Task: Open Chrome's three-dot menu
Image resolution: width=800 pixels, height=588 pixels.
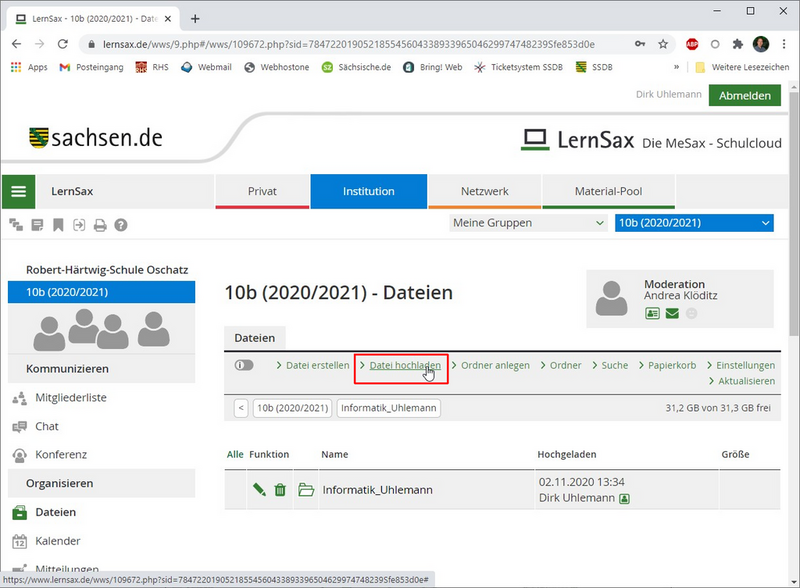Action: pos(785,45)
